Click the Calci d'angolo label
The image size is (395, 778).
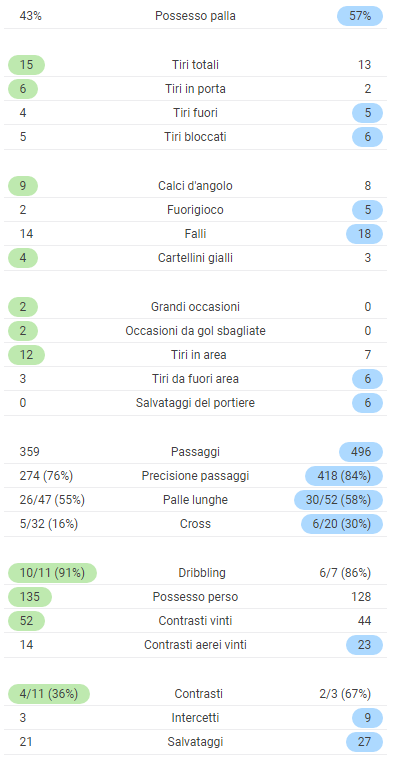[x=196, y=186]
